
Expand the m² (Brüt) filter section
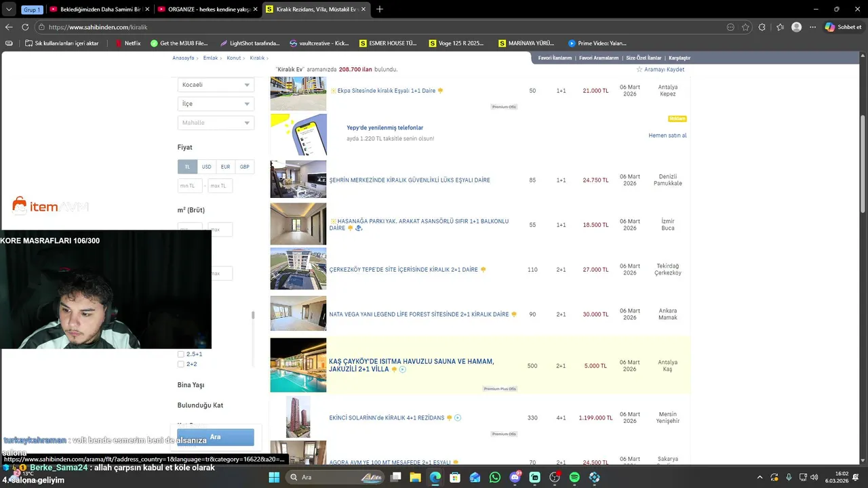pyautogui.click(x=191, y=210)
